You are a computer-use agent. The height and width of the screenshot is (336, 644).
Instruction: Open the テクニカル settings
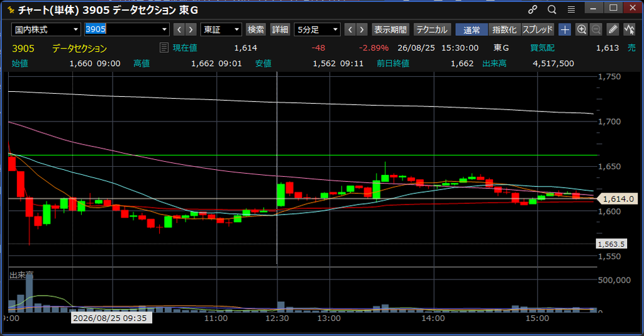tap(432, 30)
